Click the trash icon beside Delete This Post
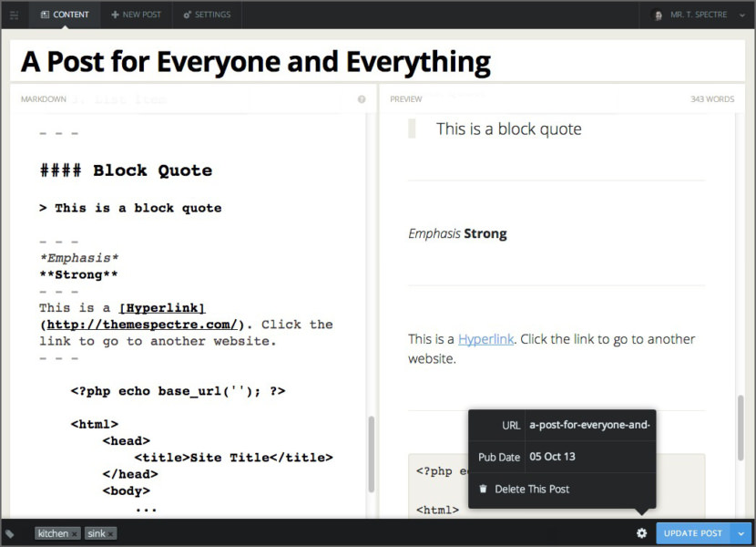The width and height of the screenshot is (756, 547). (483, 489)
